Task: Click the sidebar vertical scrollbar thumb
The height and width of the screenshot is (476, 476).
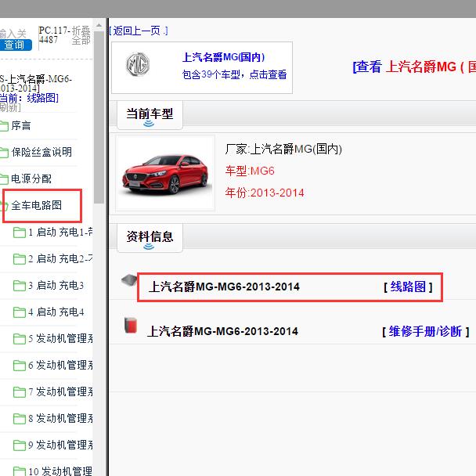Action: click(x=99, y=117)
